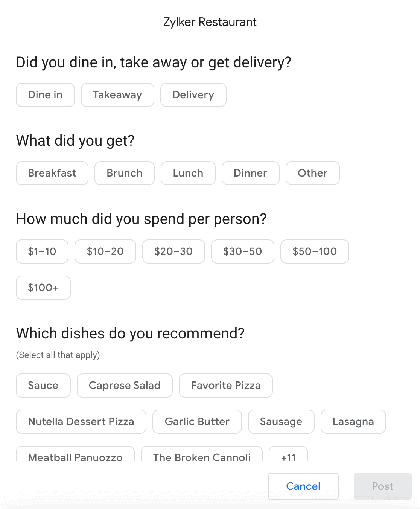Check Caprese Salad as recommended

pyautogui.click(x=125, y=386)
